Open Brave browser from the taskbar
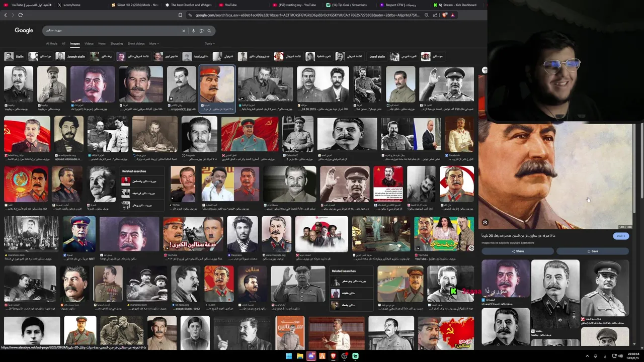Image resolution: width=644 pixels, height=362 pixels. [333, 356]
